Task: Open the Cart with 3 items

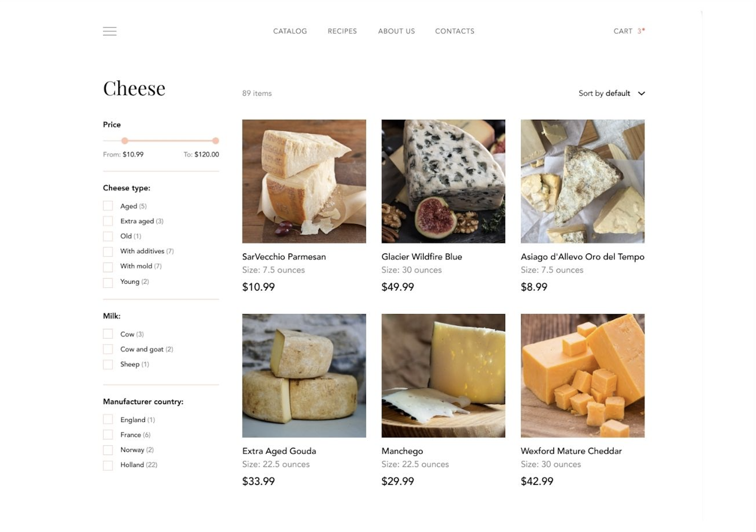Action: pyautogui.click(x=629, y=31)
